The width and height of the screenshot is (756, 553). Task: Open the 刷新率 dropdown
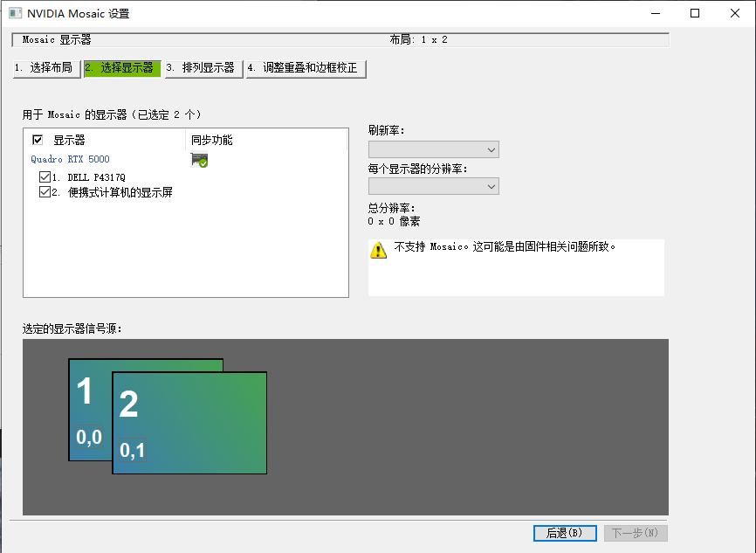pos(434,149)
